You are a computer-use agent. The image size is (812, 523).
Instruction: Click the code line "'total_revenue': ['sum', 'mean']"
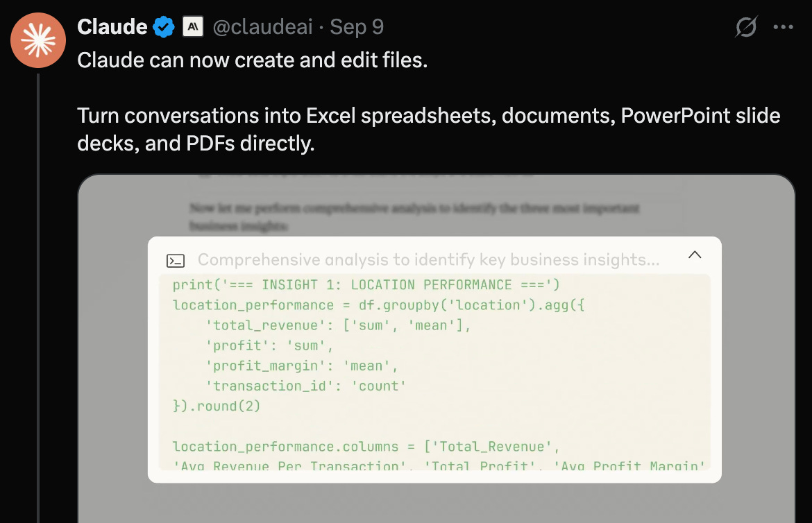click(x=338, y=325)
